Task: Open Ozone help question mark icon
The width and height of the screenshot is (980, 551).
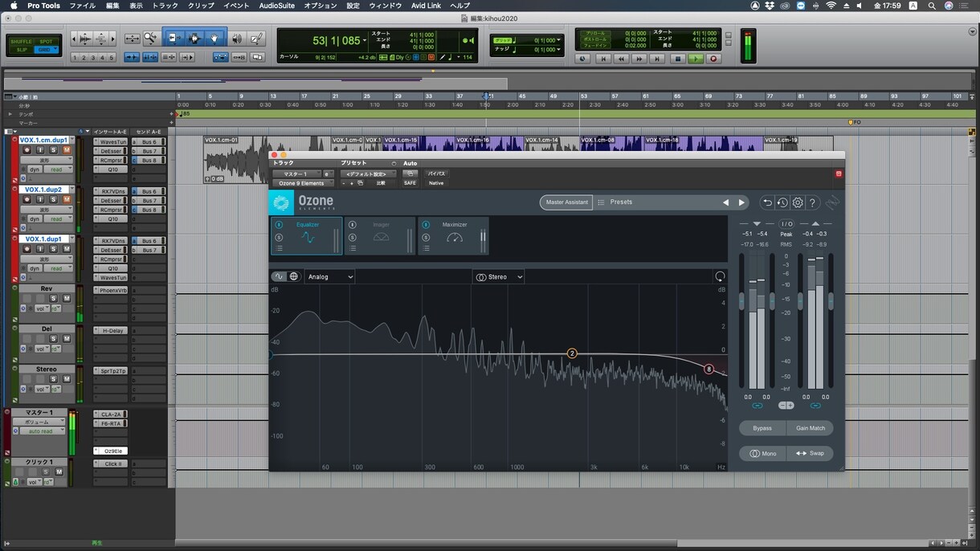Action: pyautogui.click(x=812, y=203)
